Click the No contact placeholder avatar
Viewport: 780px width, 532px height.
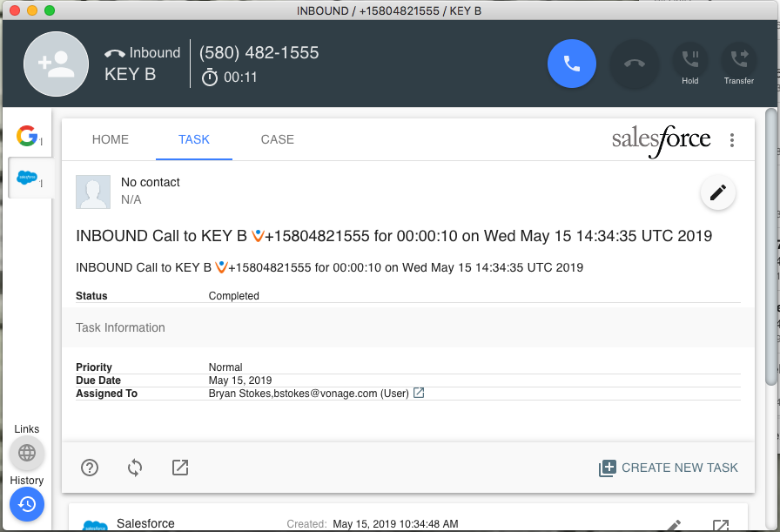(93, 192)
